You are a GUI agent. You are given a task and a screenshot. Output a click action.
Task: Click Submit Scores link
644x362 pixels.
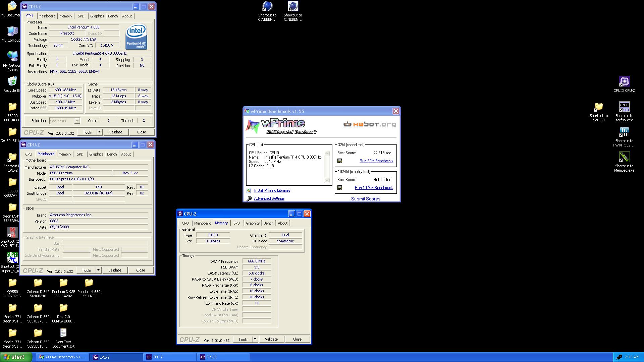366,199
